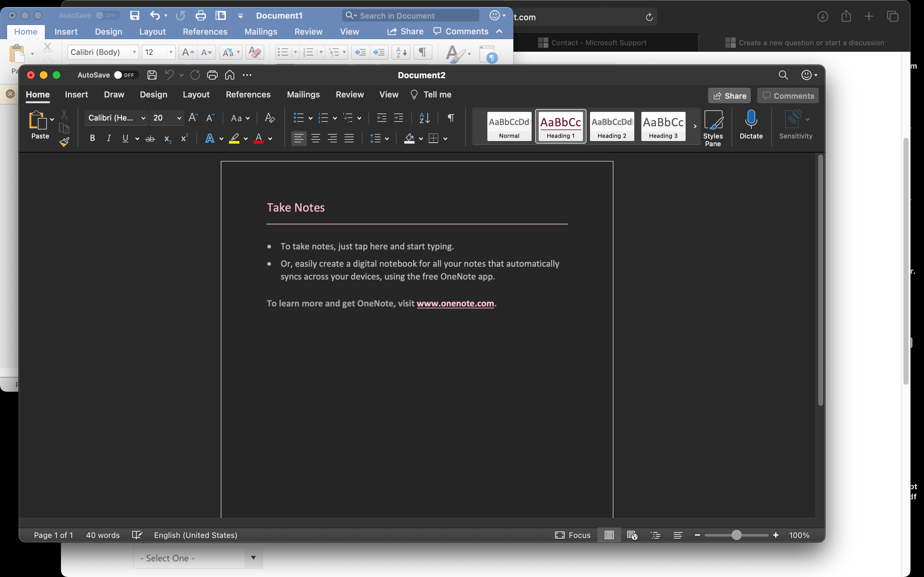Click the Clear All Formatting icon
This screenshot has width=924, height=577.
pos(269,118)
